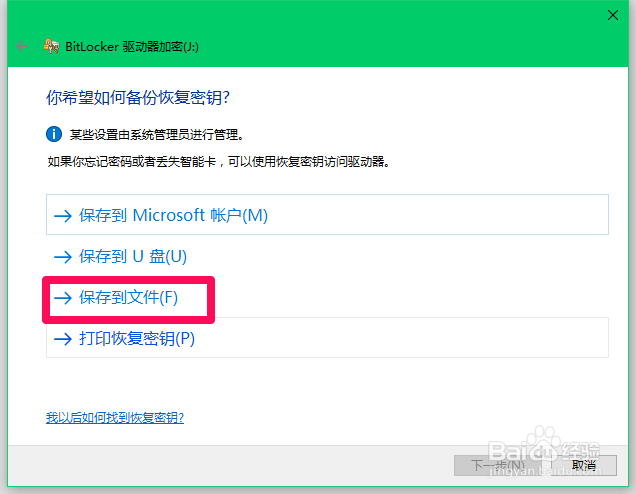Click the back arrow in title bar
The height and width of the screenshot is (494, 636).
(22, 46)
